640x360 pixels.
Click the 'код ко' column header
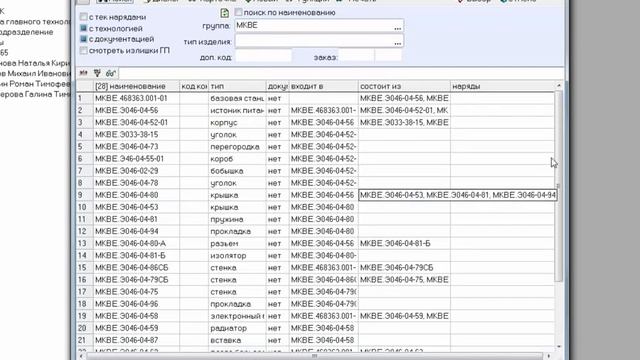point(194,86)
